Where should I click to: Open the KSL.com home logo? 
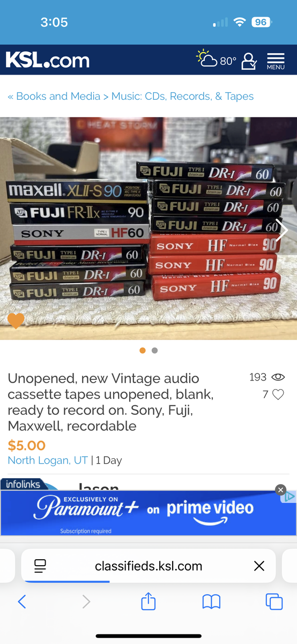point(48,60)
